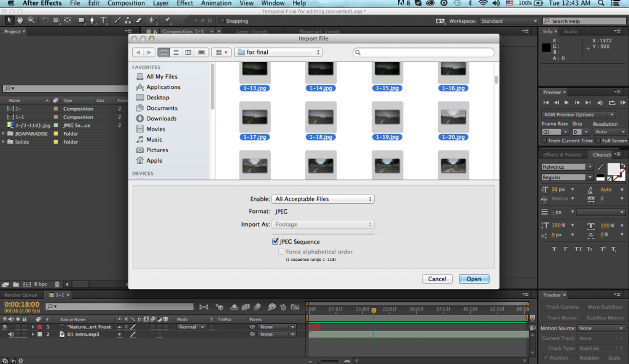Choose the Puppet Pin tool

pyautogui.click(x=167, y=20)
